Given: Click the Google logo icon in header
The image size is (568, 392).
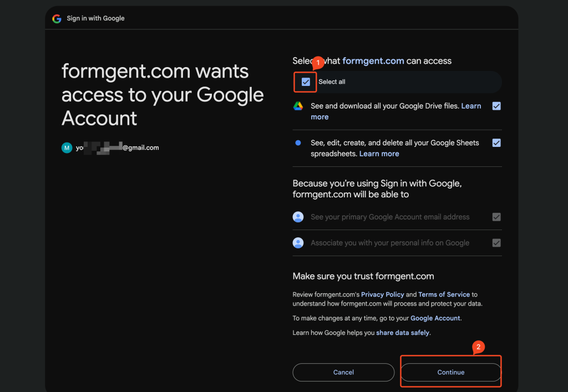Looking at the screenshot, I should 57,18.
